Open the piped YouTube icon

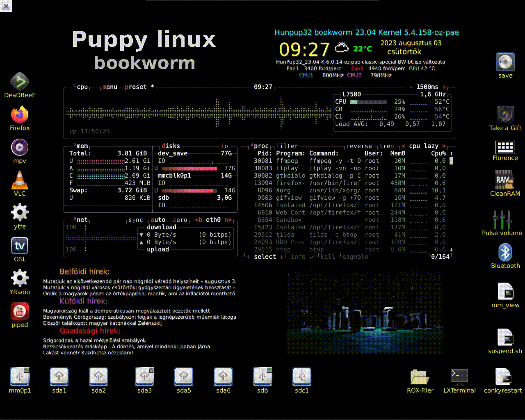20,311
